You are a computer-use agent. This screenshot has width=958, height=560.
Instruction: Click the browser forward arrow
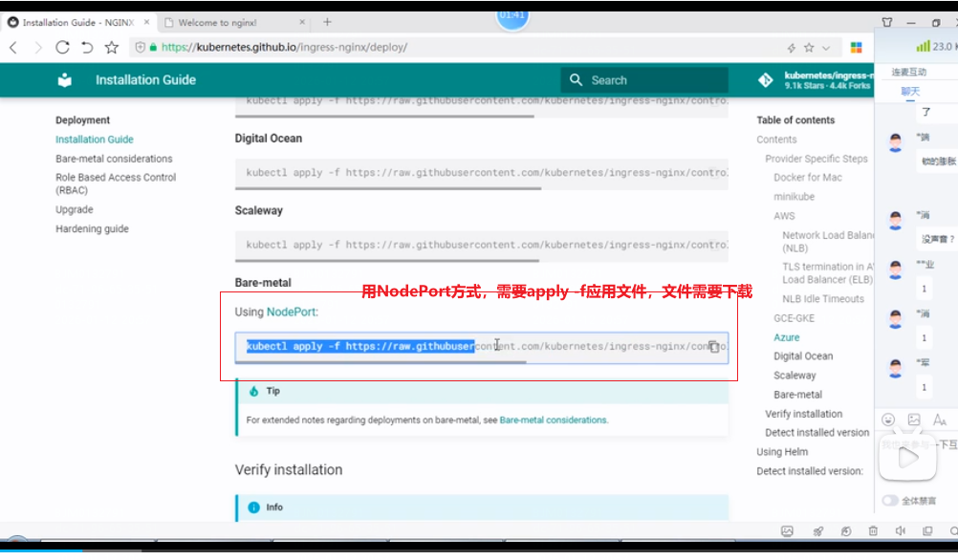38,48
